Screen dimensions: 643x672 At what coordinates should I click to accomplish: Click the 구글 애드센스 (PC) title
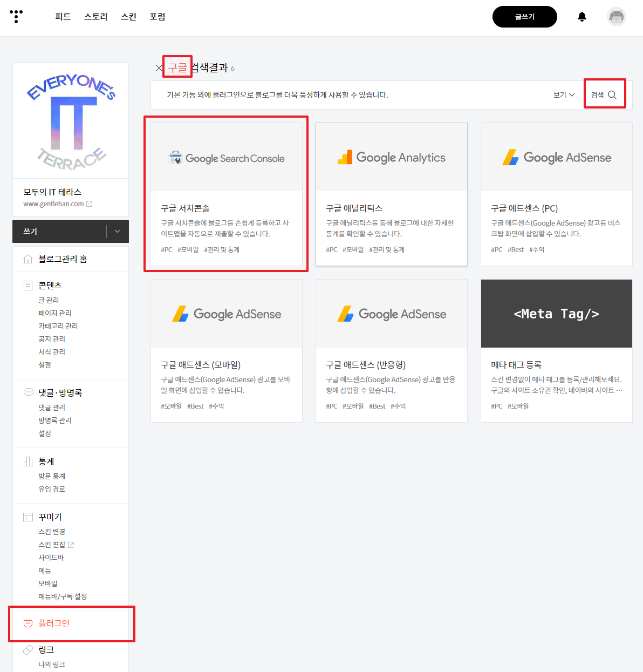click(x=524, y=208)
